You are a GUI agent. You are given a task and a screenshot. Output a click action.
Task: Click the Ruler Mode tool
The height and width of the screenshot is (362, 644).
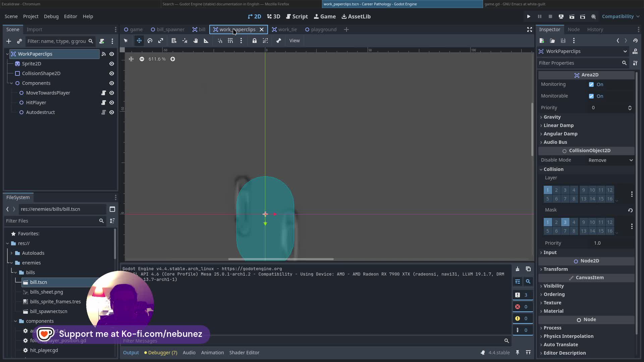(x=206, y=41)
